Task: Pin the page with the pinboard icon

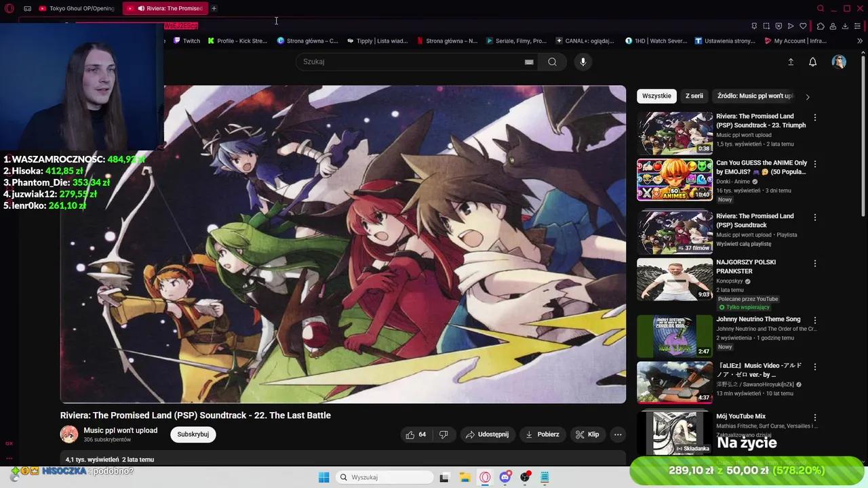Action: click(754, 26)
